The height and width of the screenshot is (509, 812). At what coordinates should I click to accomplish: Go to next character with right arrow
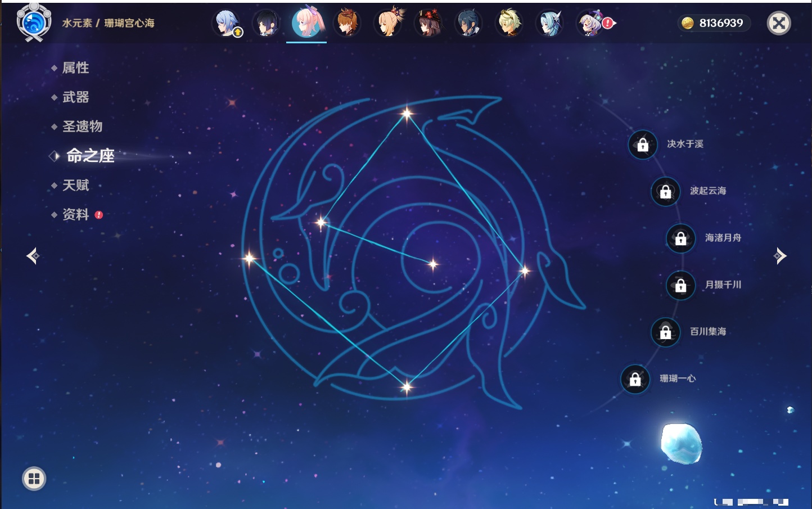pos(780,256)
